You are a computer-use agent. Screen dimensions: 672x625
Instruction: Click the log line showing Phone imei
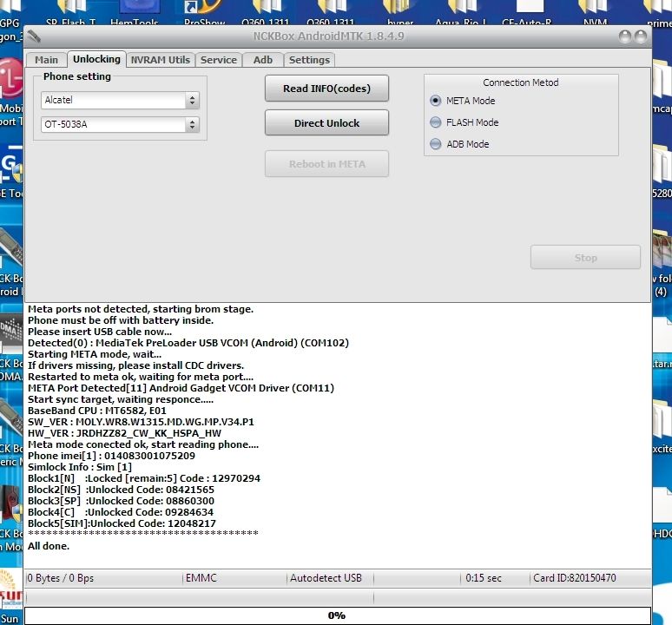pos(111,456)
